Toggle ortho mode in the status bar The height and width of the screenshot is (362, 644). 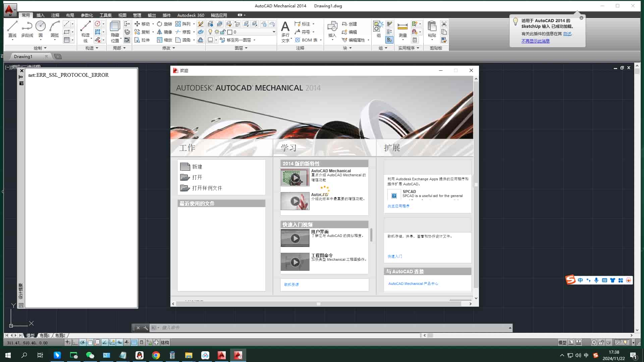click(90, 342)
